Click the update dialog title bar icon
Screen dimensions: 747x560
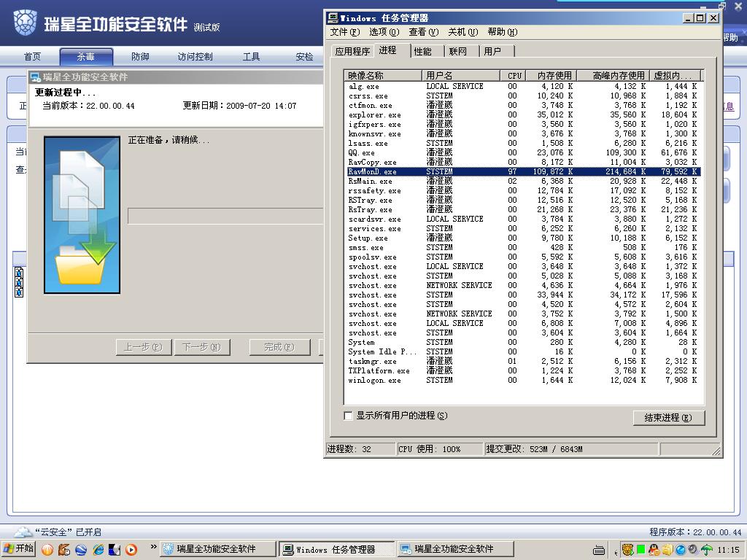tap(35, 77)
